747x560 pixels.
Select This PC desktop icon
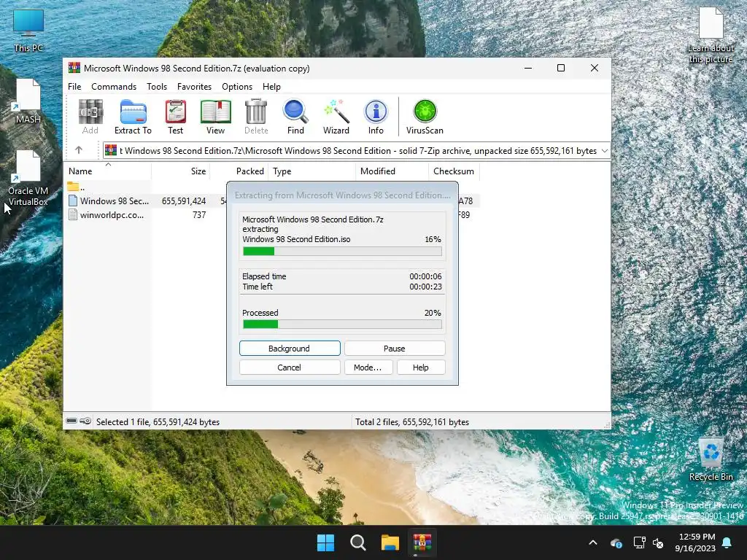(x=28, y=30)
